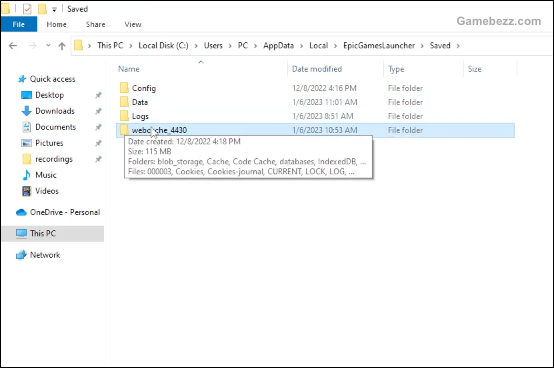
Task: Expand chevron after Saved in address bar
Action: click(458, 46)
